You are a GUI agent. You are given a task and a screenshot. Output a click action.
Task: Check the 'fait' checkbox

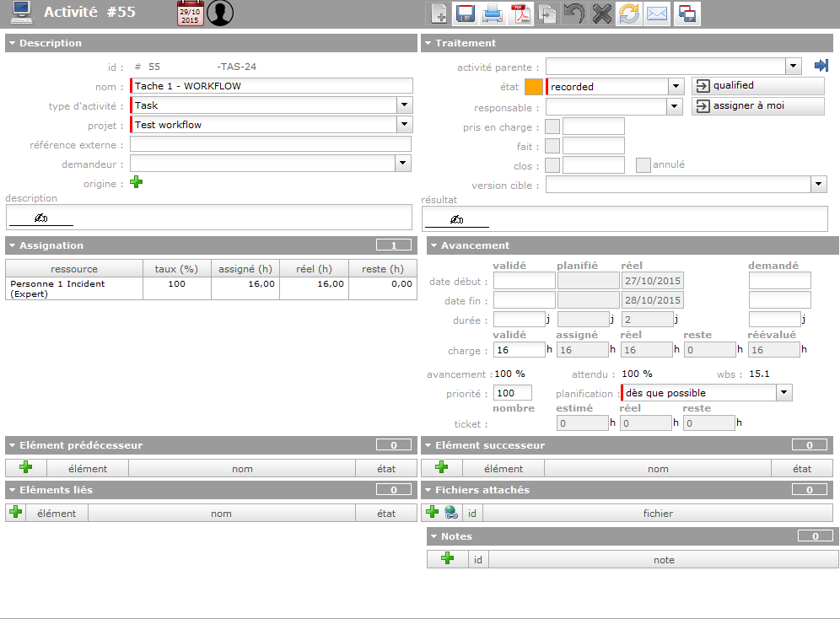(552, 146)
